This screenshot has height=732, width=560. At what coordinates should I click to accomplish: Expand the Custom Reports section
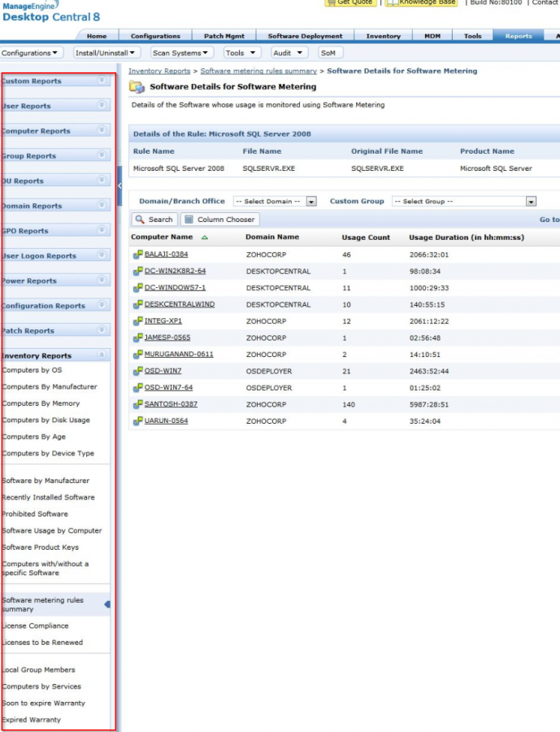pos(102,81)
